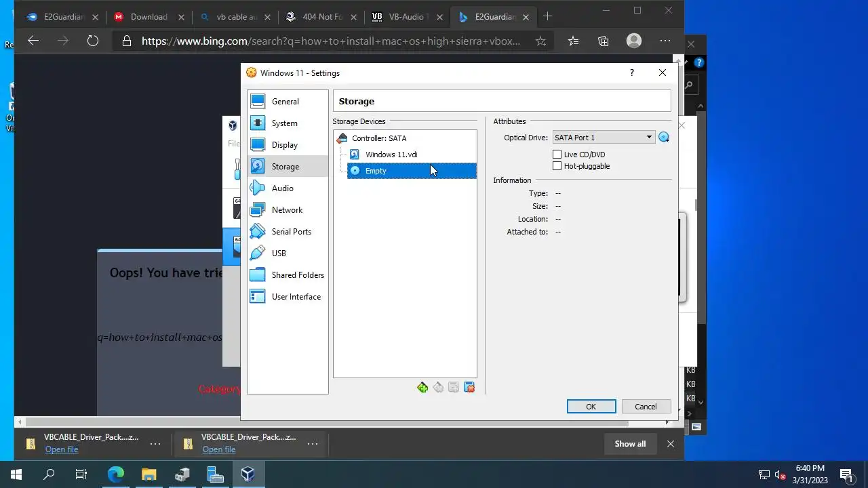Viewport: 868px width, 488px height.
Task: Add page to favorites star
Action: [540, 41]
